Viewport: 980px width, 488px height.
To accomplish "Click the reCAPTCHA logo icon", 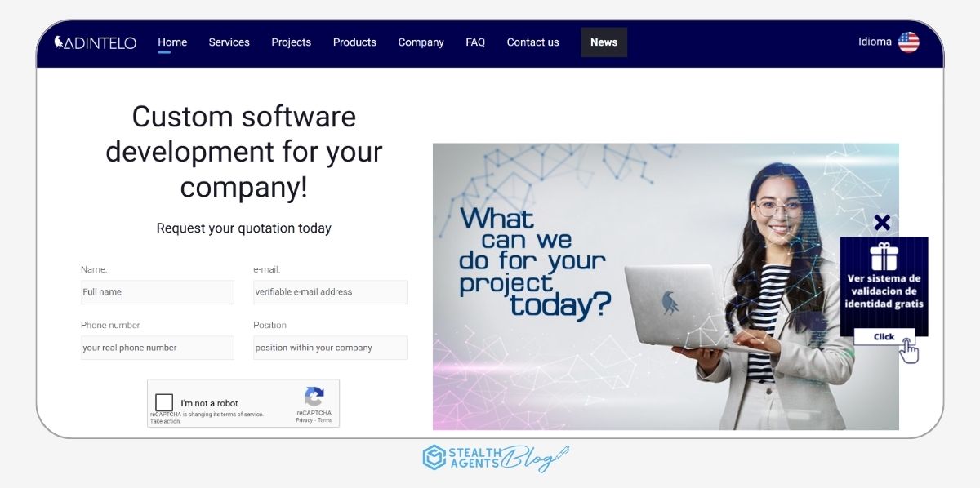I will click(314, 397).
